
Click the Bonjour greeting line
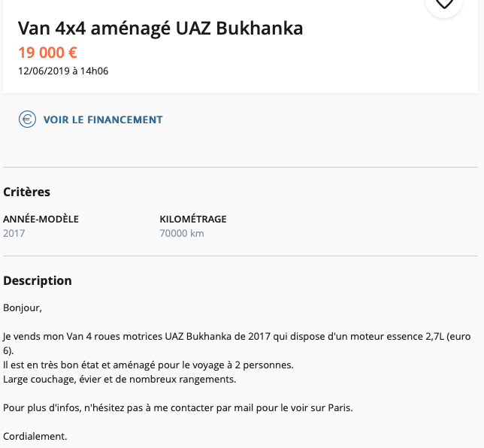(23, 307)
